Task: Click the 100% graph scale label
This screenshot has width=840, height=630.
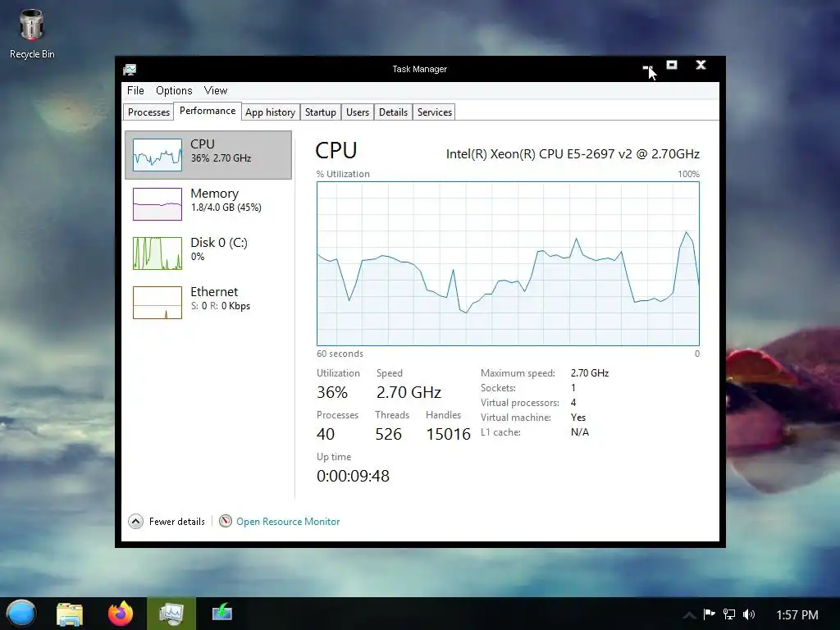Action: pos(688,174)
